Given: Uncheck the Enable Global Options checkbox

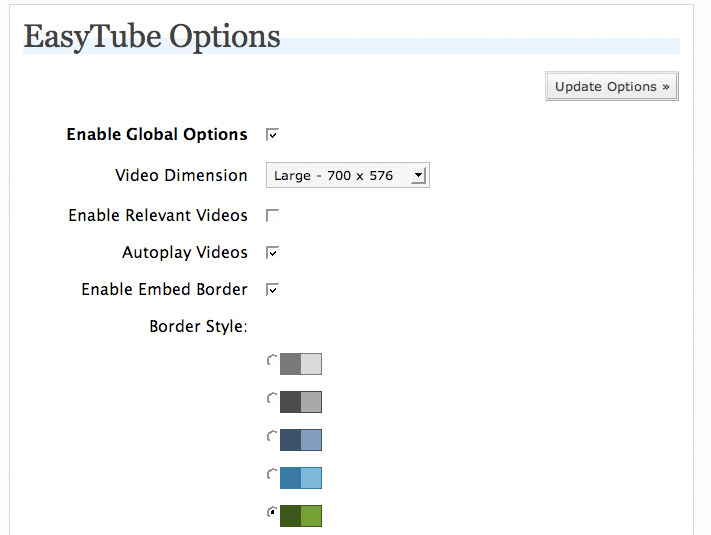Looking at the screenshot, I should coord(272,135).
